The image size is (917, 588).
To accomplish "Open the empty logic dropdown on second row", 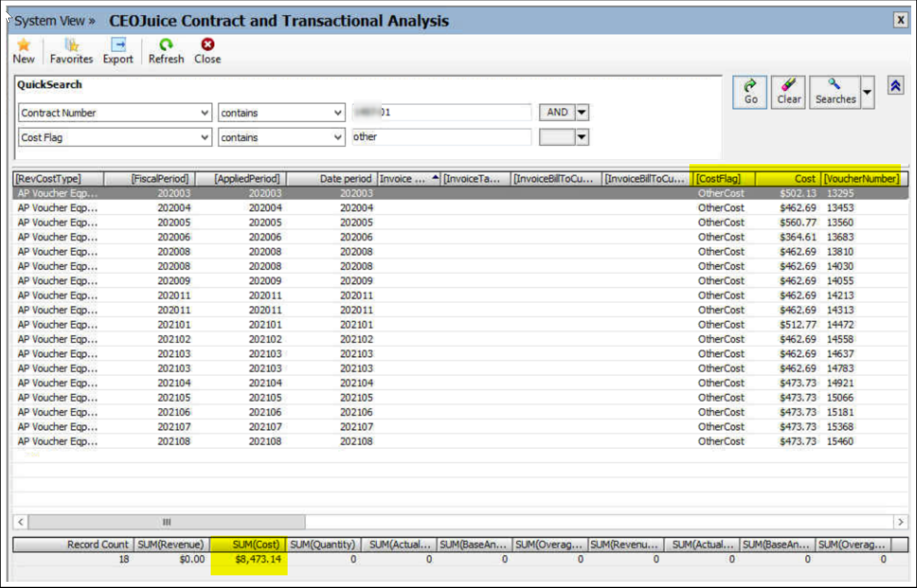I will point(582,137).
